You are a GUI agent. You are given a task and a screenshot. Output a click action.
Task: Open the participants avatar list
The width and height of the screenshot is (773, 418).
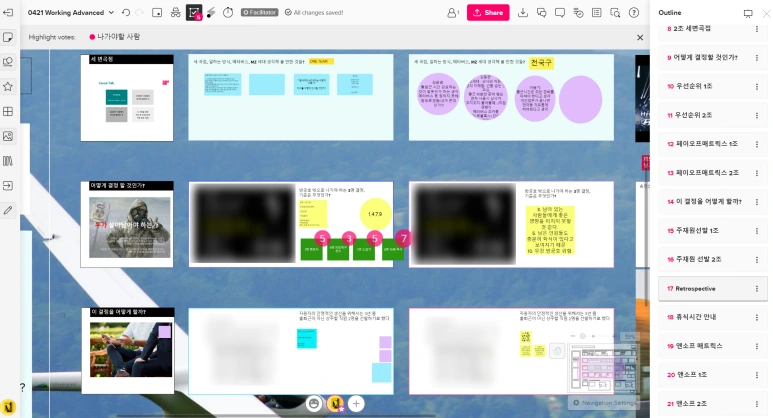click(453, 13)
